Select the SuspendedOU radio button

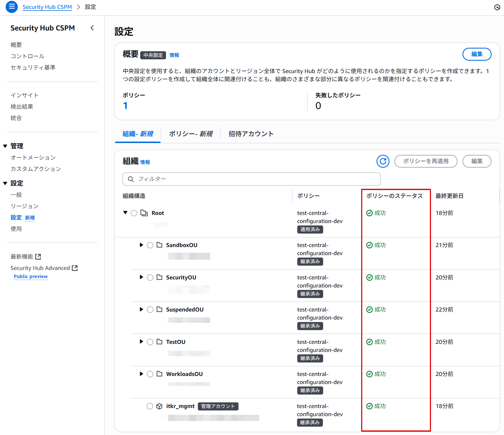150,310
